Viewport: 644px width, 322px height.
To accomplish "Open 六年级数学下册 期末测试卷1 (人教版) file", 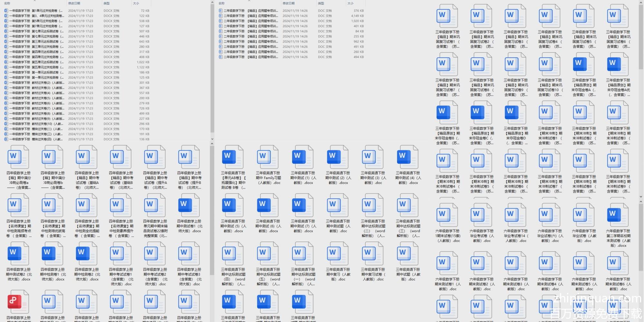I will click(x=447, y=263).
